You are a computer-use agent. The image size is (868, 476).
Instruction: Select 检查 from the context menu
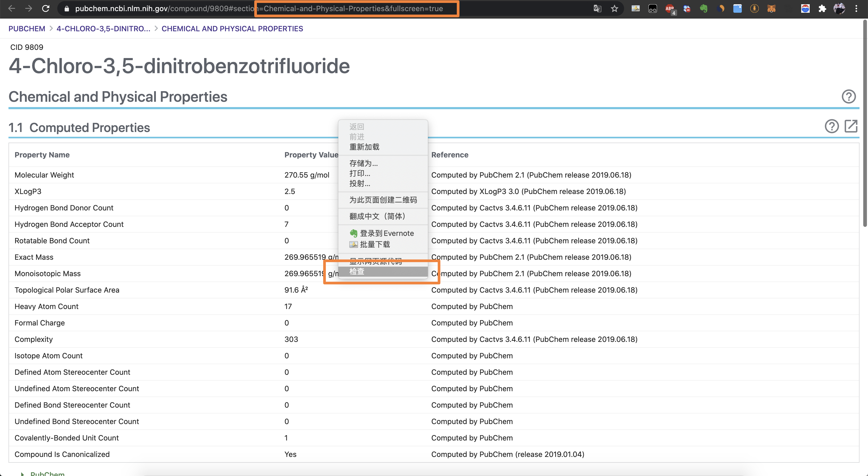coord(357,271)
